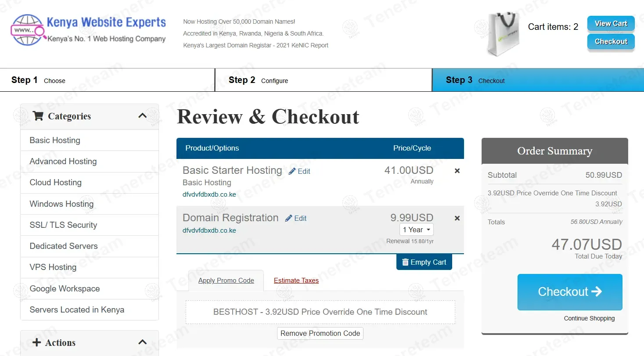Click the 41.00USD price
The image size is (644, 356).
409,170
